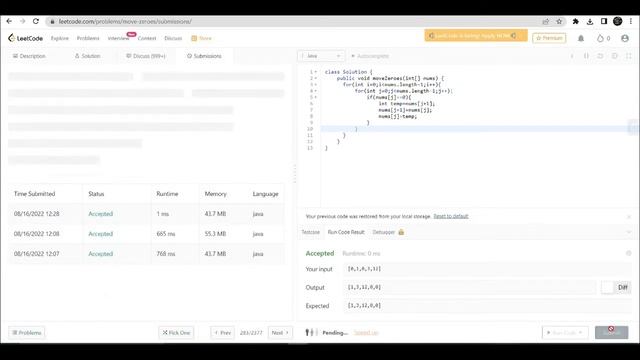Click the 55.3 MB memory cell

click(x=215, y=234)
